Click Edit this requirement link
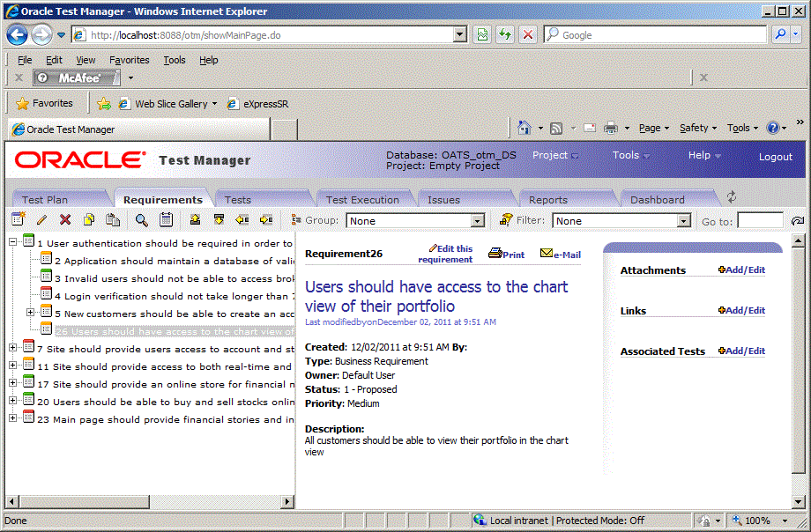811x532 pixels. point(446,254)
